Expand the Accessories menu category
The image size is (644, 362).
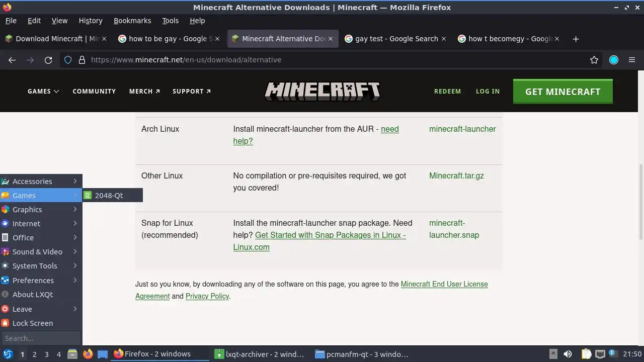pos(41,182)
